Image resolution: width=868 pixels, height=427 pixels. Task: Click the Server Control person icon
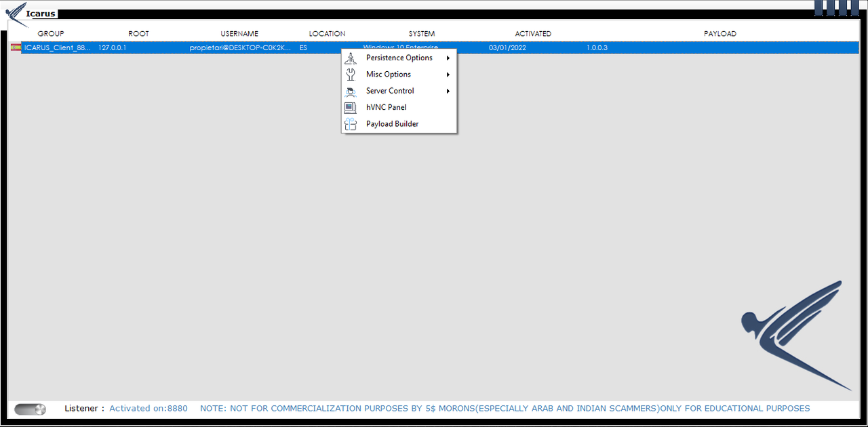351,91
